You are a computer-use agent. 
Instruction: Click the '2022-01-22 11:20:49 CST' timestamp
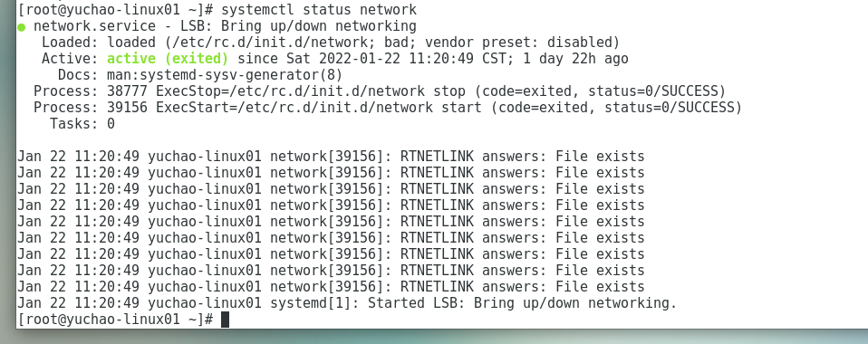click(x=412, y=59)
